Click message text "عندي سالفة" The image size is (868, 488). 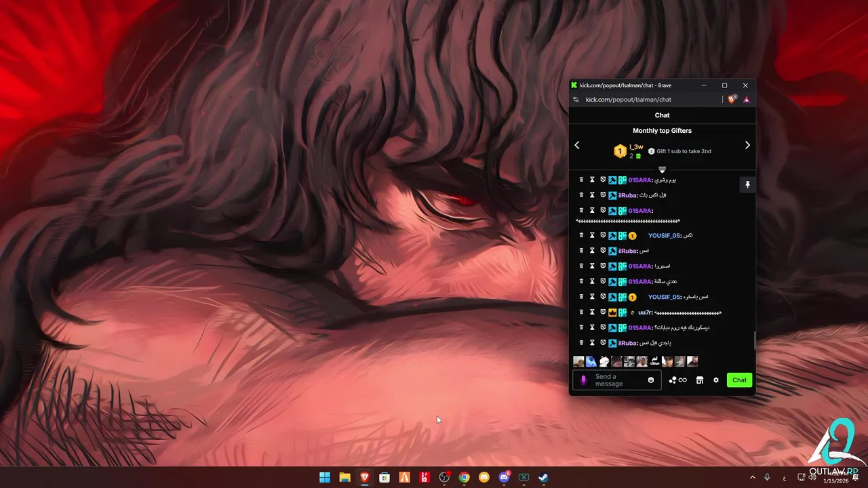click(x=667, y=281)
